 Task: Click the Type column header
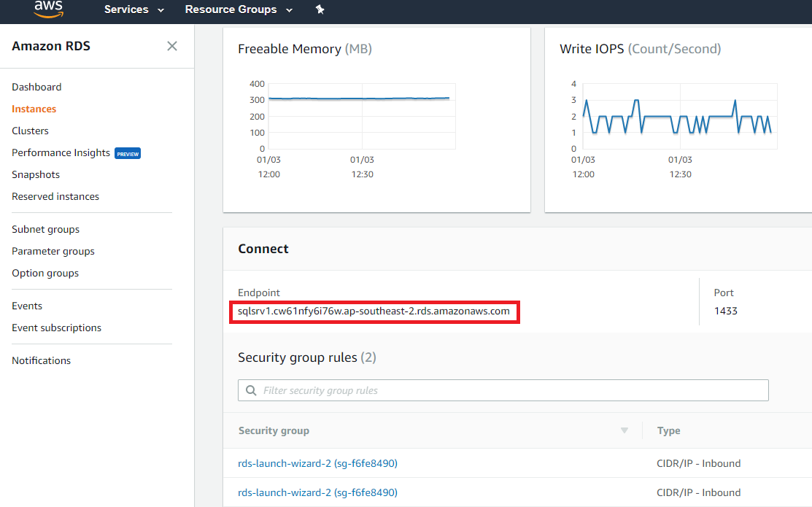pyautogui.click(x=668, y=431)
